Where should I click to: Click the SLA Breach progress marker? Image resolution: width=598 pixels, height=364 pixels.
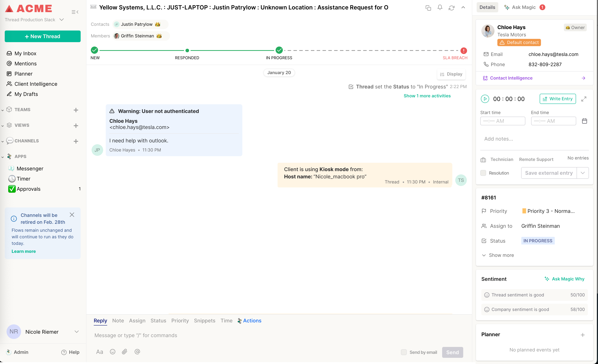click(x=464, y=50)
